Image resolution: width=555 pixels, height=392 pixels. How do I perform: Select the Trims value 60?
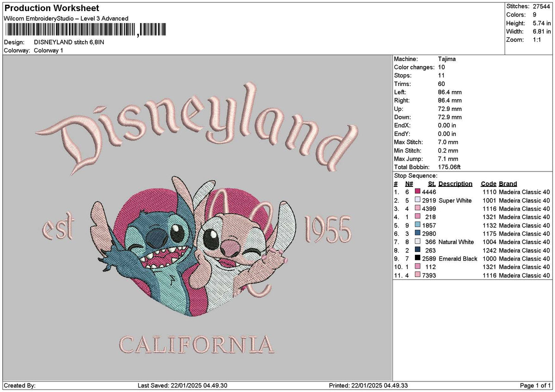point(441,84)
